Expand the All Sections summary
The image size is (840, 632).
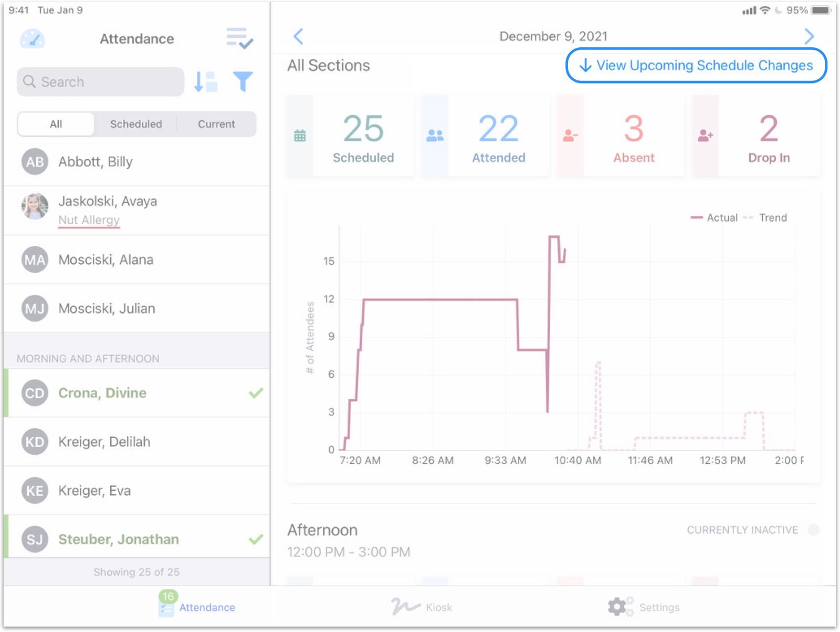click(x=328, y=65)
